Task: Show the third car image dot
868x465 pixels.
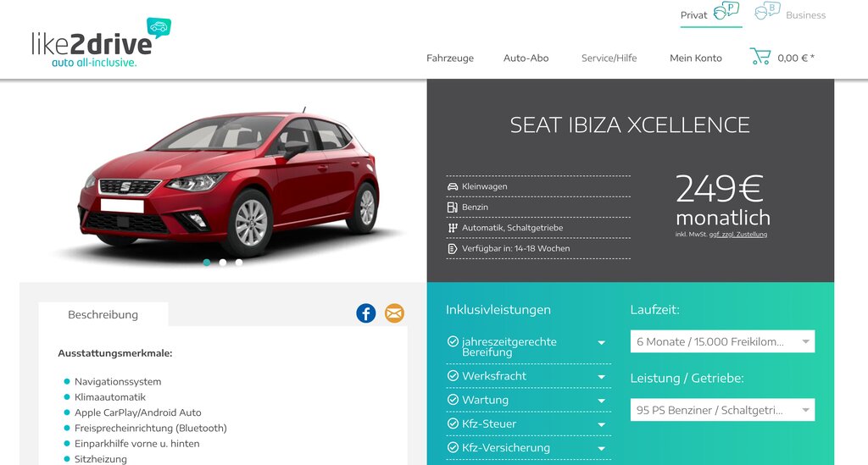Action: tap(238, 263)
